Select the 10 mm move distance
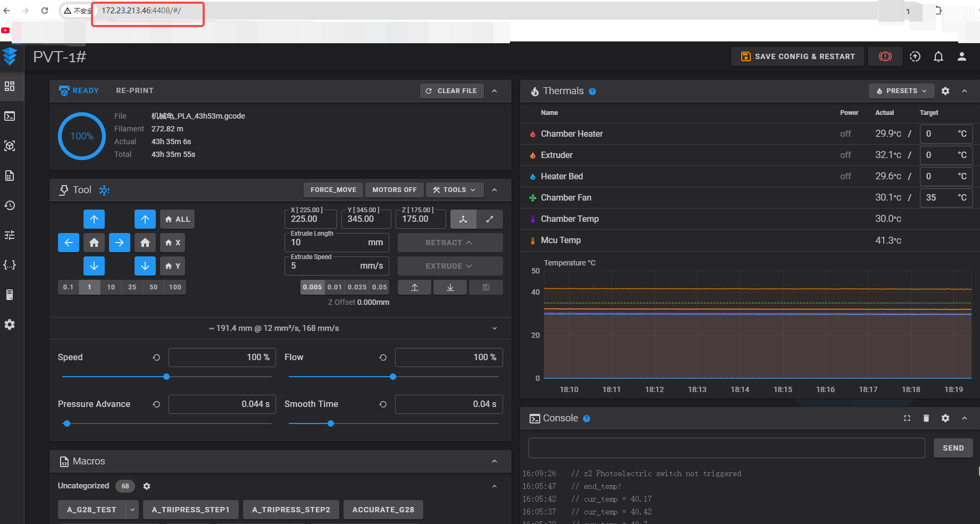 111,287
